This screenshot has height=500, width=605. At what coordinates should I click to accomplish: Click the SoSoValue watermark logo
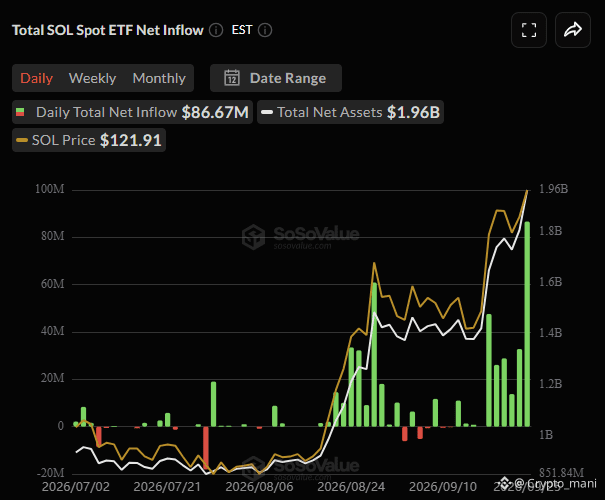pos(253,236)
